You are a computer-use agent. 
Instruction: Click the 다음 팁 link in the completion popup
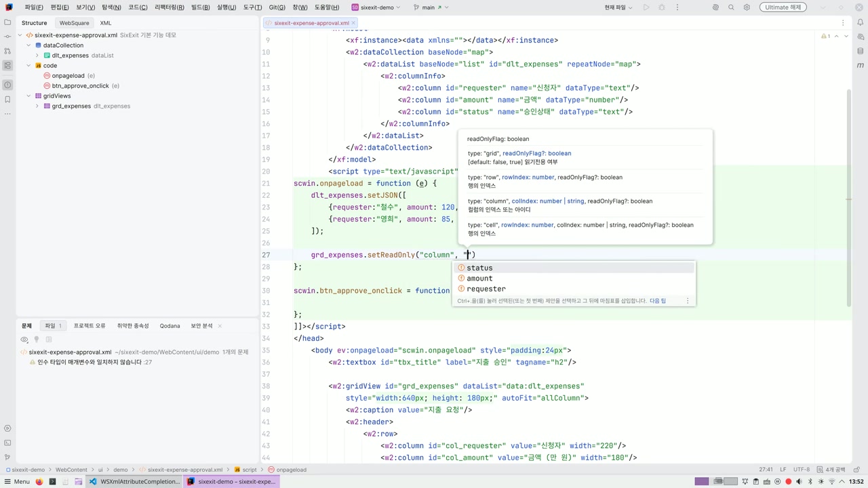tap(658, 301)
